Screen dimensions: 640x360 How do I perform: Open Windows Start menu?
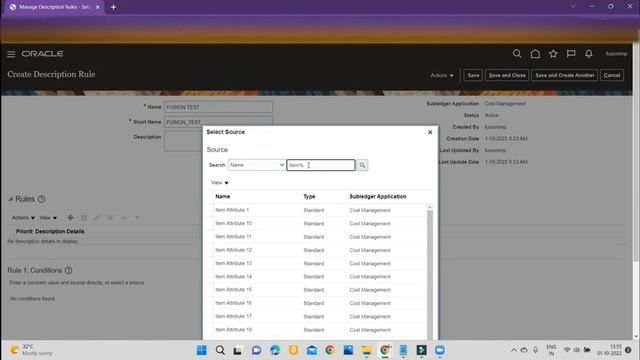(202, 350)
